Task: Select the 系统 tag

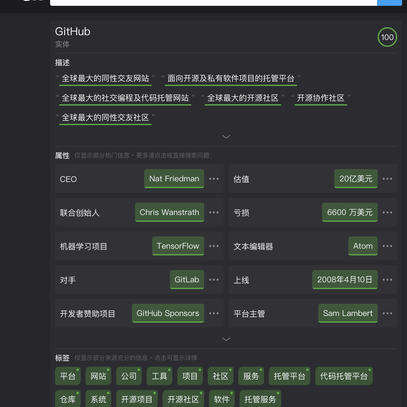Action: tap(98, 399)
